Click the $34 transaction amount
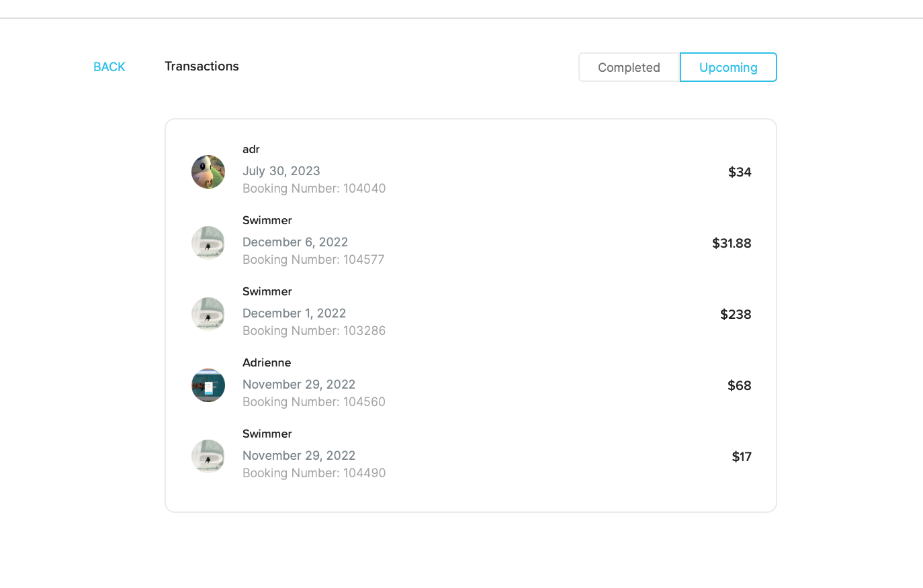Viewport: 923px width, 588px height. (740, 172)
